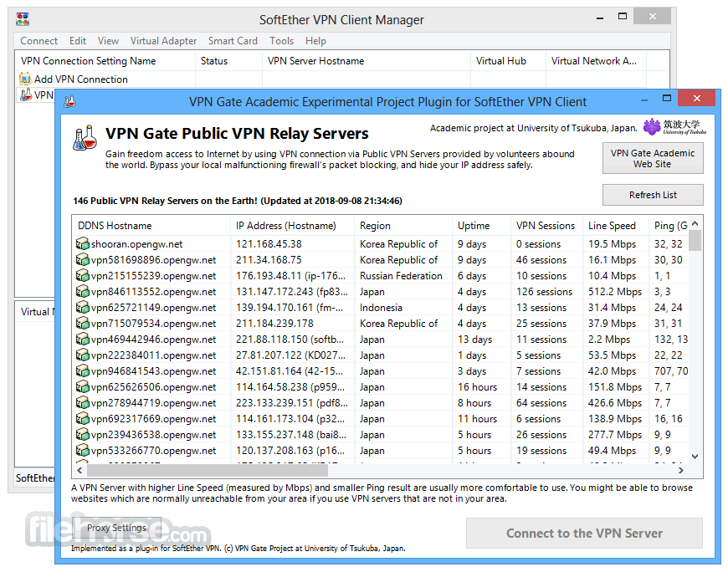Click the VPN Gate flask icon in Client Manager list

[x=26, y=94]
